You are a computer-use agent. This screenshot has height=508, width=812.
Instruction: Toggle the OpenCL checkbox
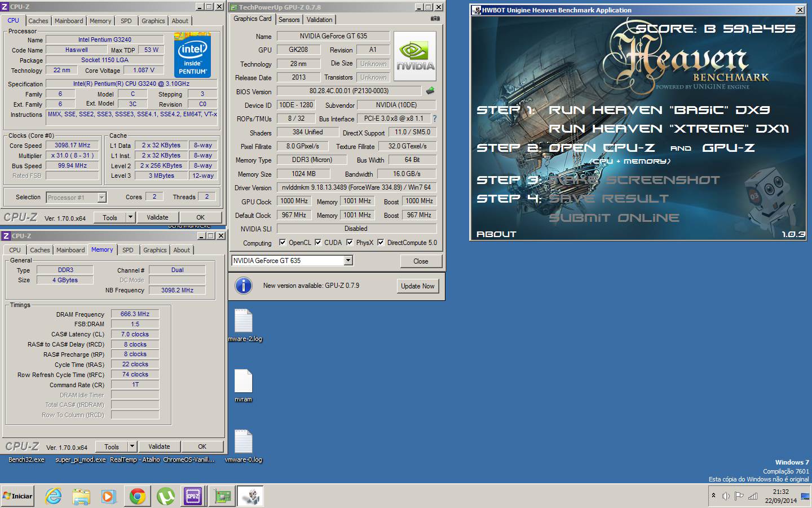point(283,243)
